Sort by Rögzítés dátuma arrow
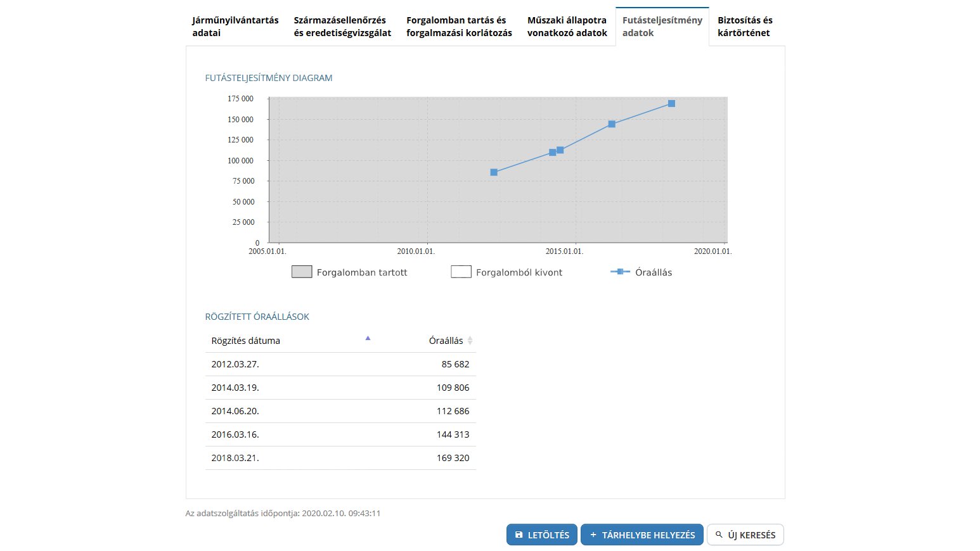Viewport: 980px width, 551px height. coord(368,339)
